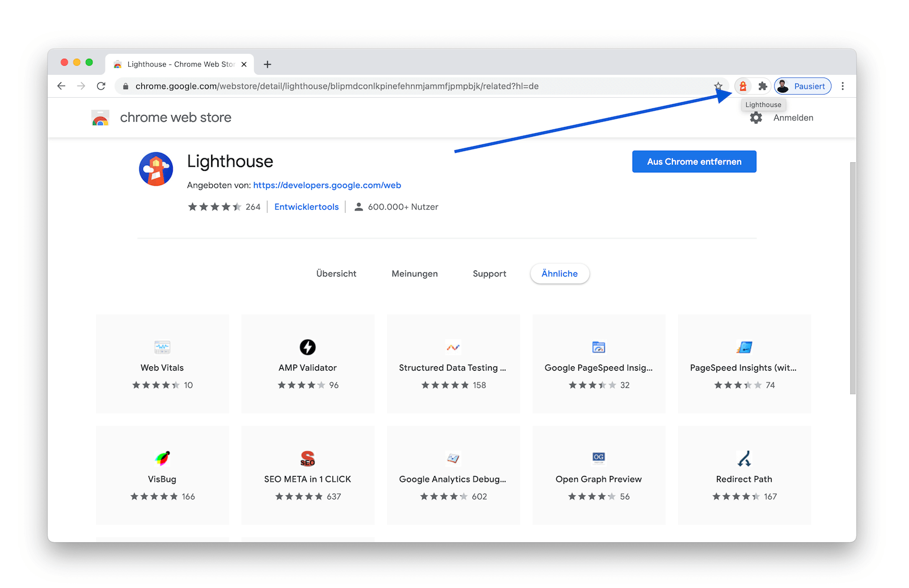Click the Web Vitals title text
Screen dimensions: 909x588
tap(162, 368)
